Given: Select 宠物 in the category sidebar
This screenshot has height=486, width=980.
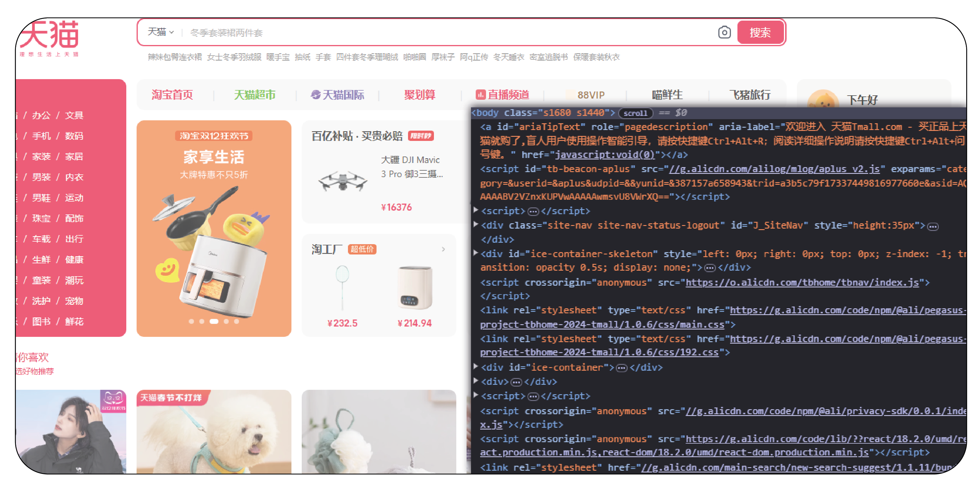Looking at the screenshot, I should pos(74,301).
